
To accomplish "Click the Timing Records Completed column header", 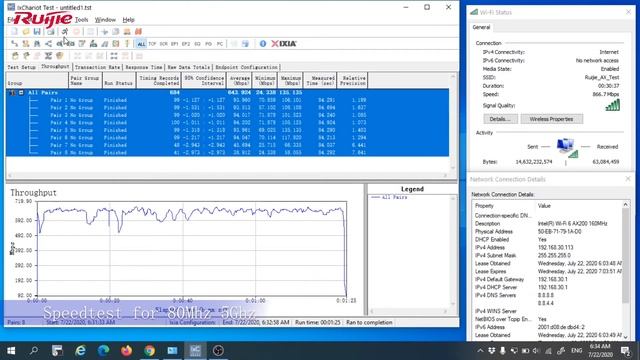I will click(x=159, y=80).
